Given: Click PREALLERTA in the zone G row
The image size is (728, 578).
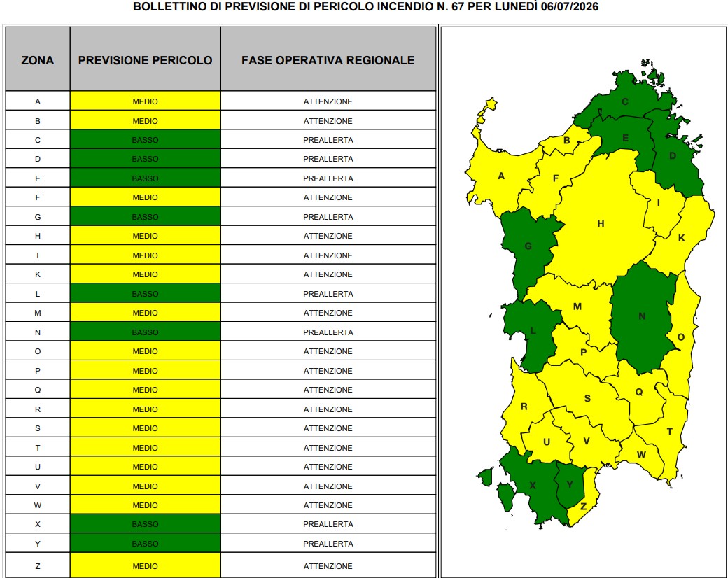Looking at the screenshot, I should [328, 217].
